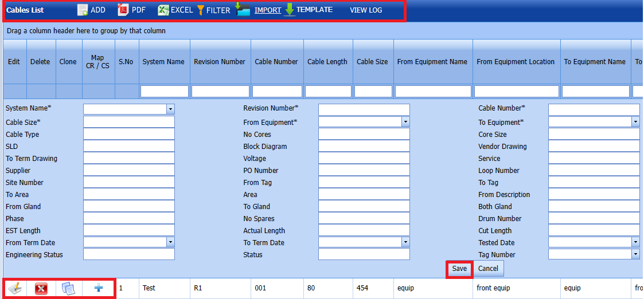Click the blue plus Map CR/CS icon
The width and height of the screenshot is (644, 299).
tap(99, 288)
